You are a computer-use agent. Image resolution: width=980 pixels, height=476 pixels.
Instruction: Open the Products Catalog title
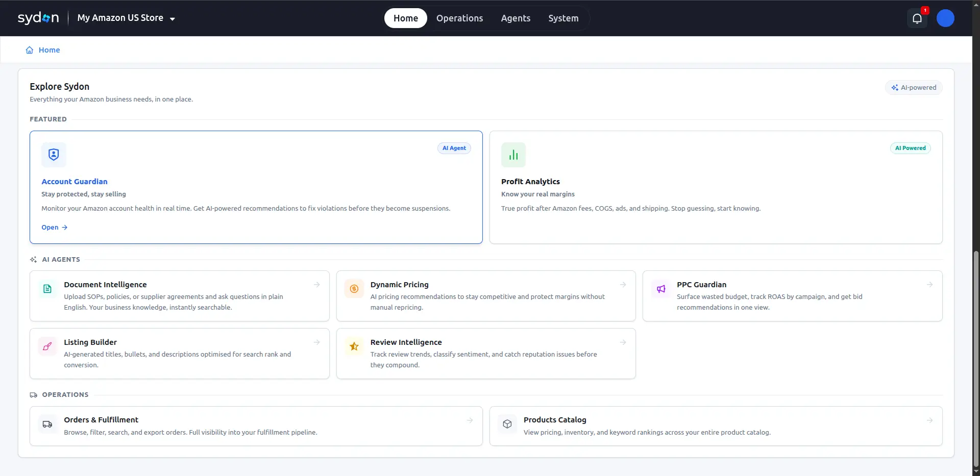point(555,420)
